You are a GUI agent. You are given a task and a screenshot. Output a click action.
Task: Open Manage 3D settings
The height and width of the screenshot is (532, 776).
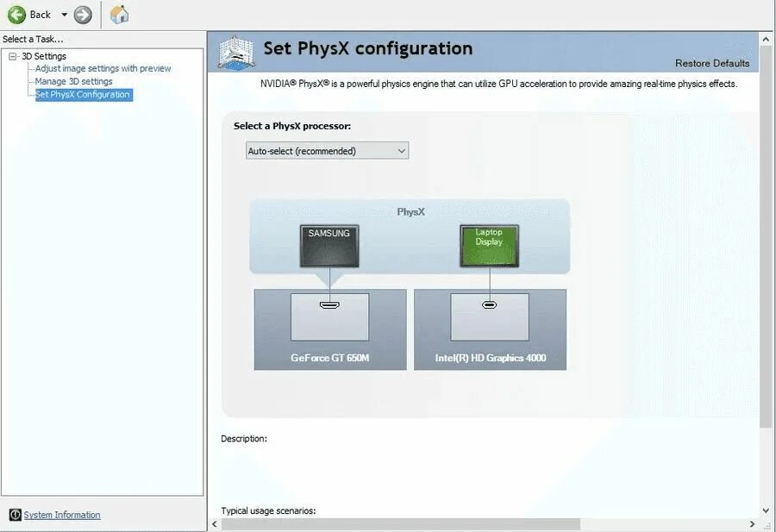[x=74, y=81]
